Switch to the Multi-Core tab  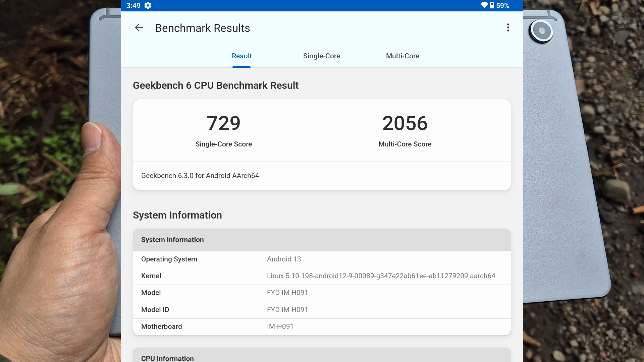402,56
